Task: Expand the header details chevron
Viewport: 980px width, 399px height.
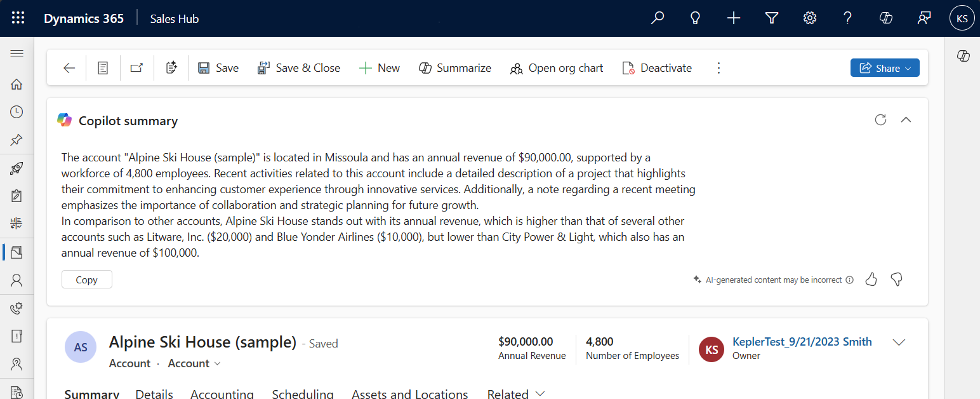Action: click(x=899, y=342)
